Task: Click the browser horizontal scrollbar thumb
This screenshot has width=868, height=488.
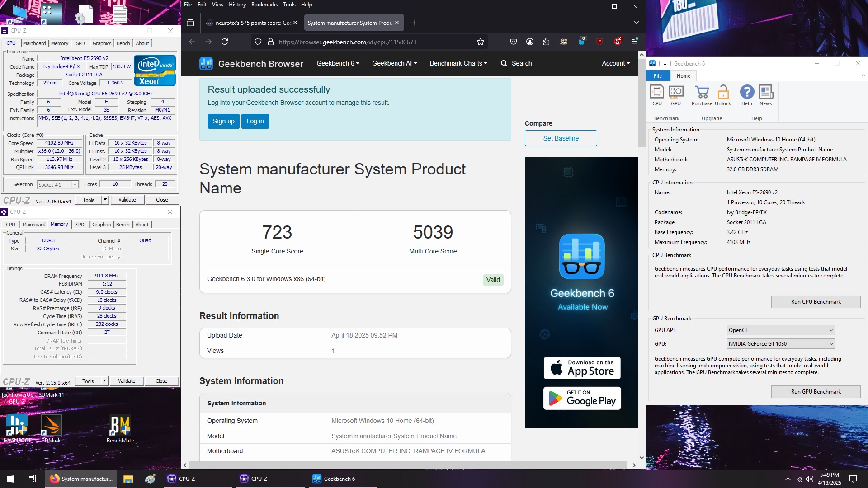Action: 408,465
